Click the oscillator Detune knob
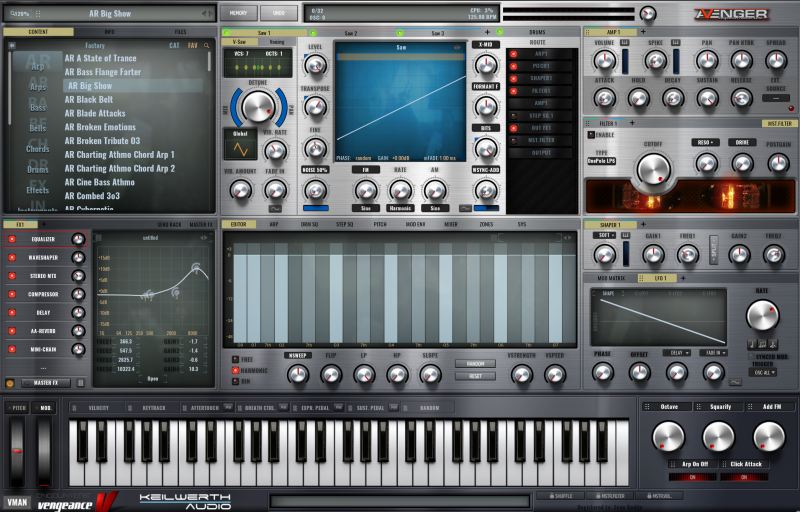Screen dimensions: 800x512 click(258, 107)
